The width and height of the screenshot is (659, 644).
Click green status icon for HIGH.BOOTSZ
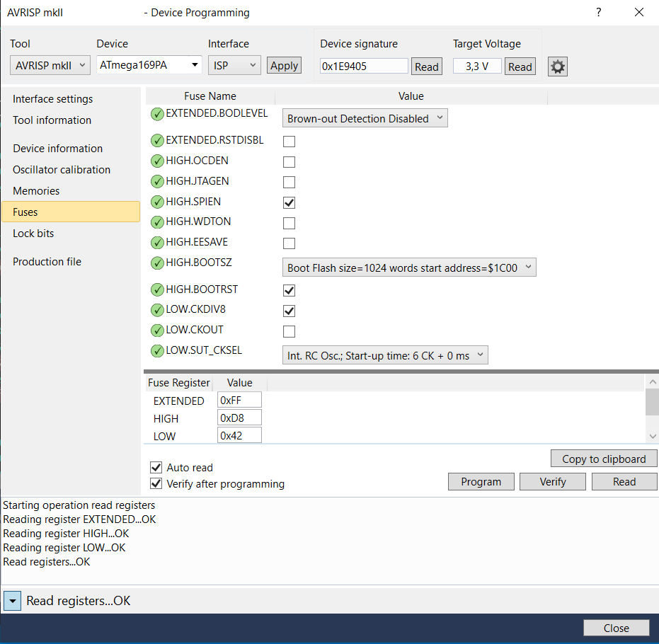click(x=157, y=263)
